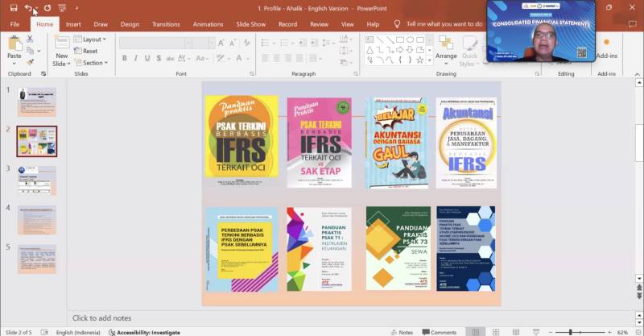Click the Undo arrow icon
The width and height of the screenshot is (644, 336).
pos(29,8)
